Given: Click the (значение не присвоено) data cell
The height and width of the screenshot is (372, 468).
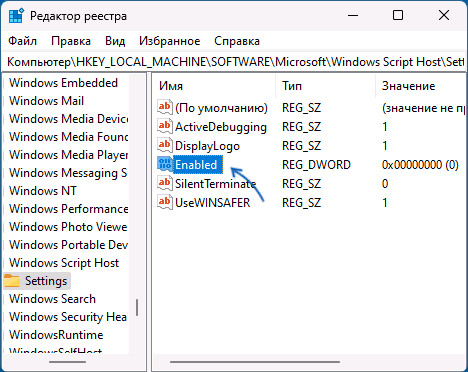Looking at the screenshot, I should click(423, 108).
